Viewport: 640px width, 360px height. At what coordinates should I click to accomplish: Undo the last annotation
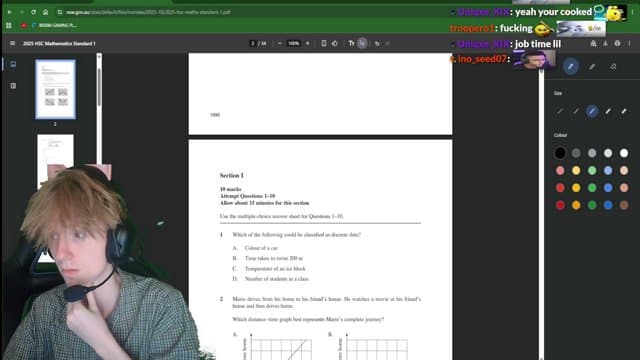(x=377, y=43)
